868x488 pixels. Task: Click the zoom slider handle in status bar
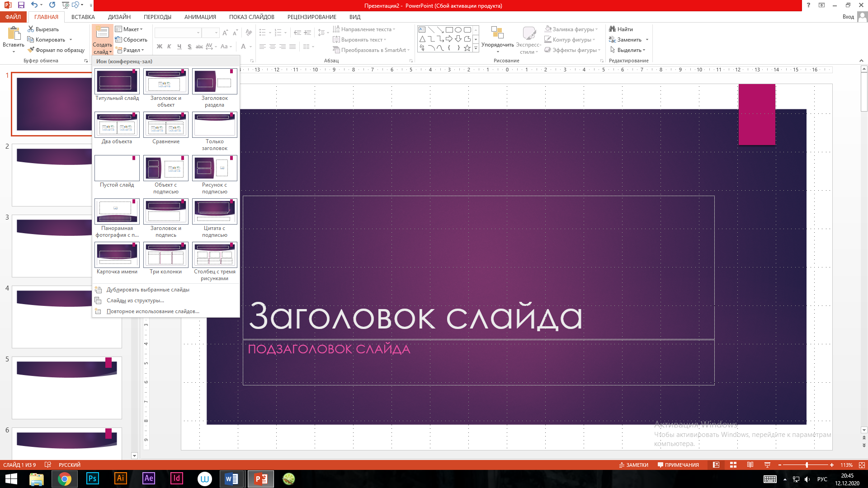pyautogui.click(x=807, y=465)
